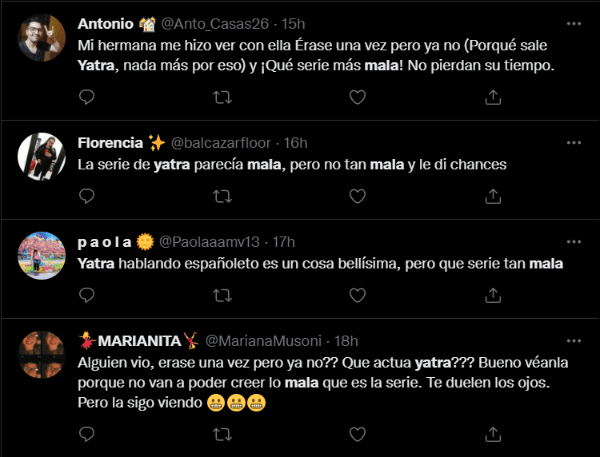The height and width of the screenshot is (457, 600).
Task: Share Antonio's tweet
Action: tap(493, 97)
